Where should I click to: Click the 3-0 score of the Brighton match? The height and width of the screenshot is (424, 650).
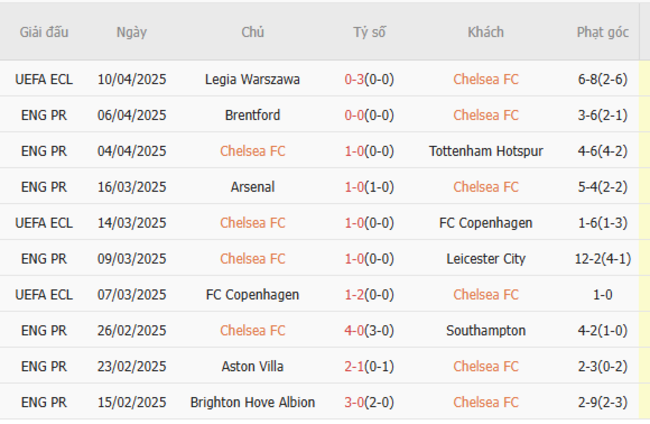[356, 403]
